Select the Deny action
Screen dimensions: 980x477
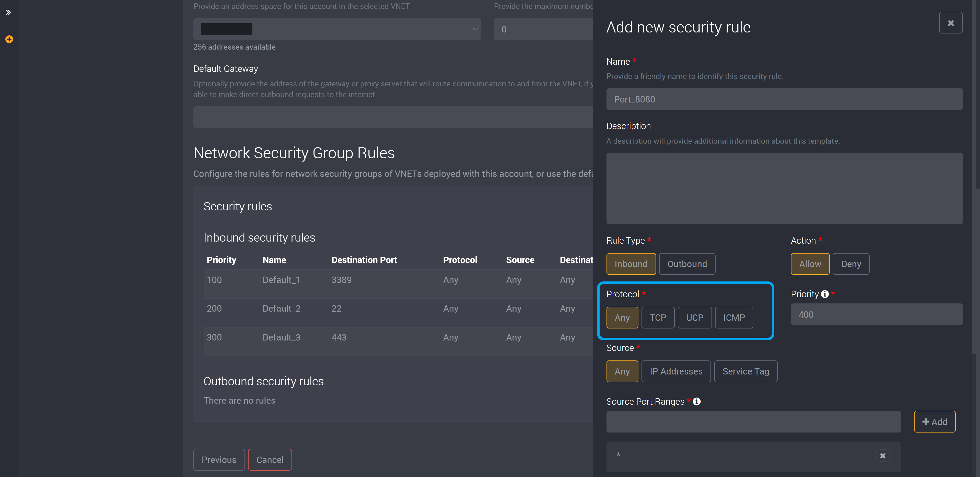pyautogui.click(x=851, y=264)
